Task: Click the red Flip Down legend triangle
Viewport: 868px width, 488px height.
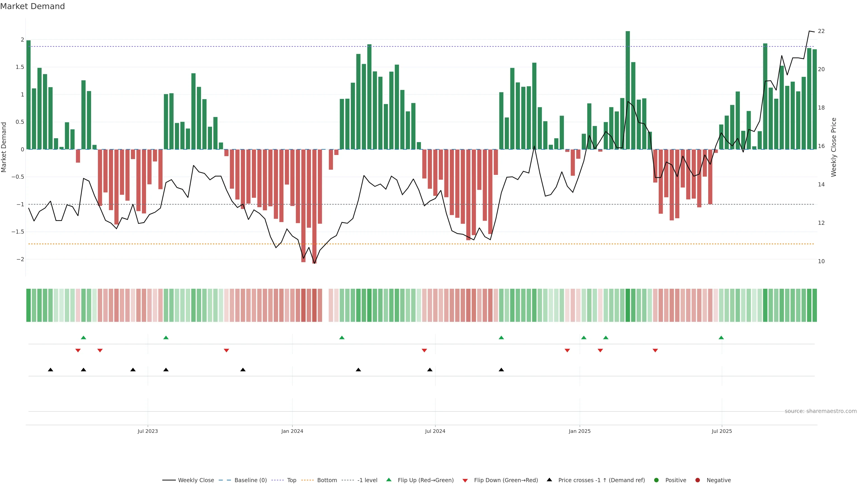Action: click(465, 480)
